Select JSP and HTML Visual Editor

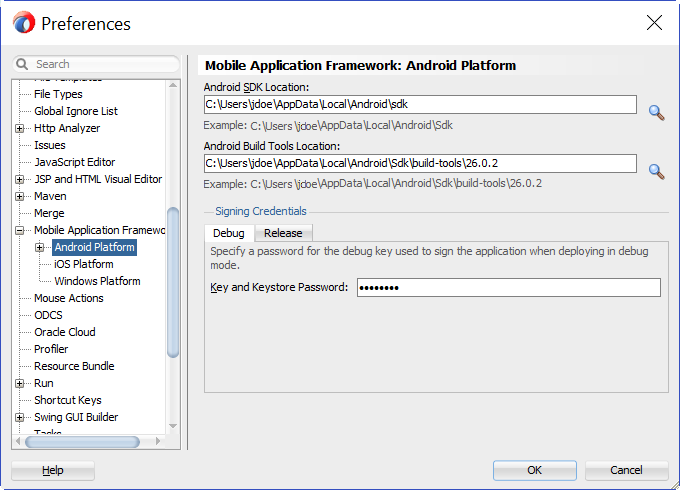[x=98, y=179]
